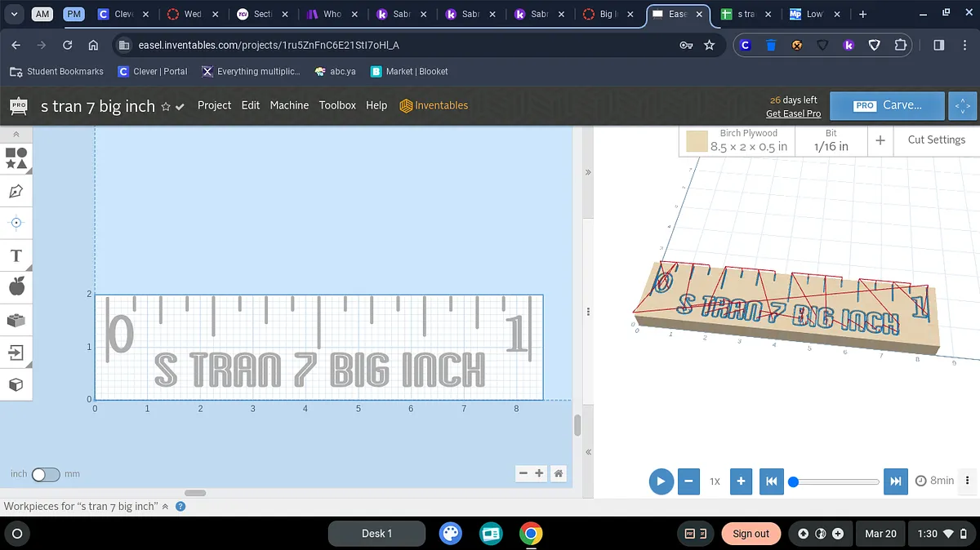Click the simulation progress slider
The image size is (980, 550).
(x=836, y=481)
